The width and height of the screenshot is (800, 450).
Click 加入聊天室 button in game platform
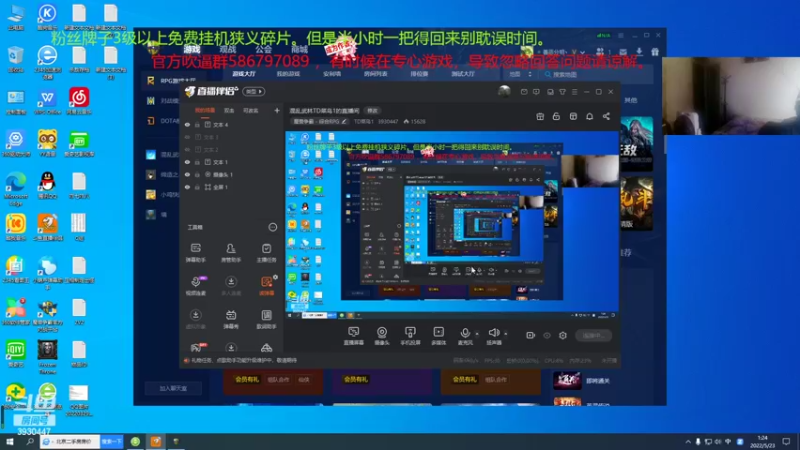pos(173,388)
